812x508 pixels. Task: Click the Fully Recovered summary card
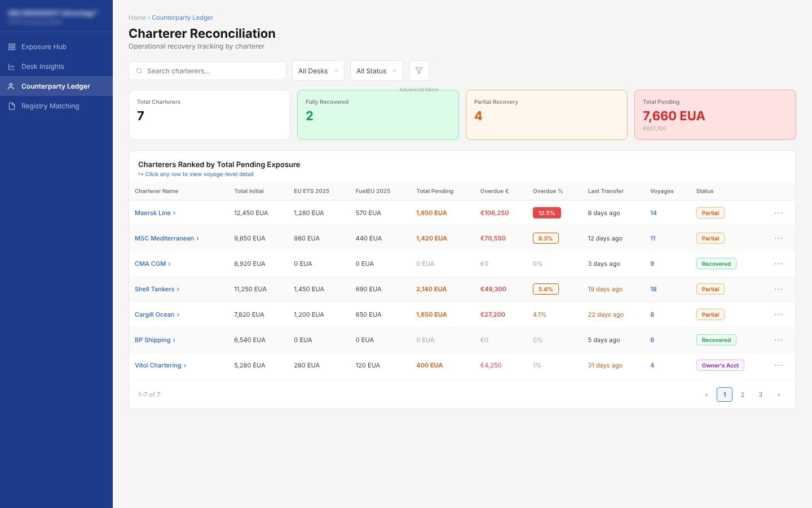[x=378, y=115]
